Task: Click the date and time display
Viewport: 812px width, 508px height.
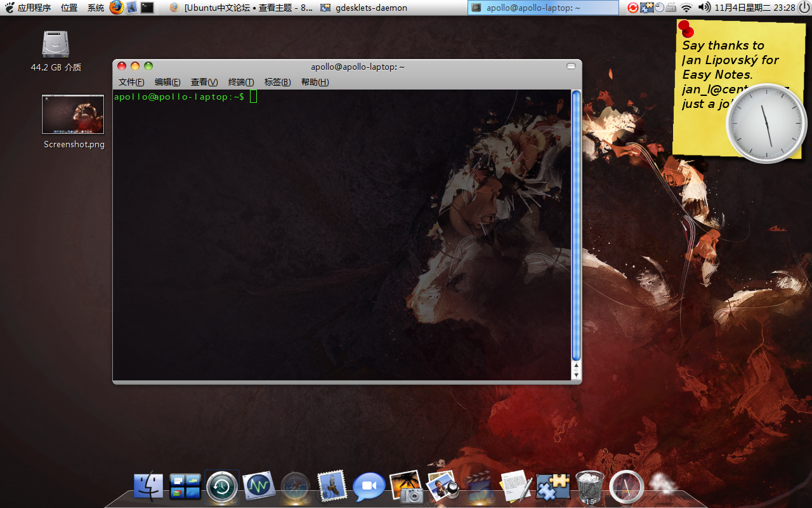Action: tap(755, 8)
